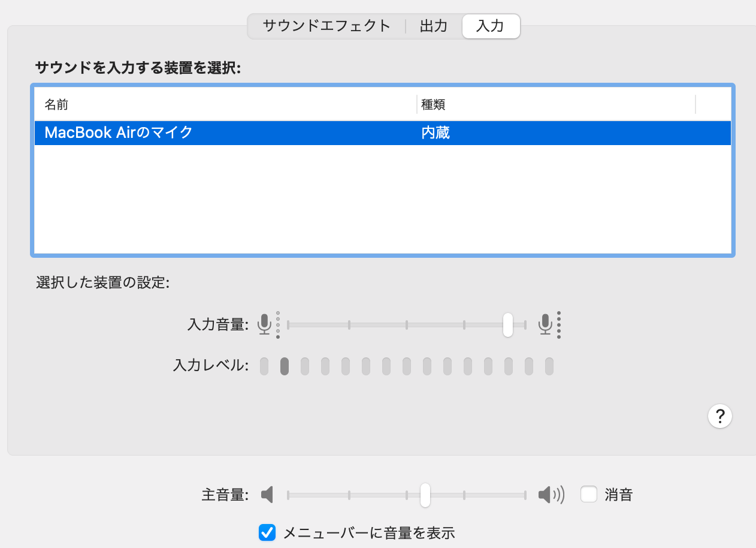The width and height of the screenshot is (756, 548).
Task: Click the 内蔵 type cell
Action: 436,133
